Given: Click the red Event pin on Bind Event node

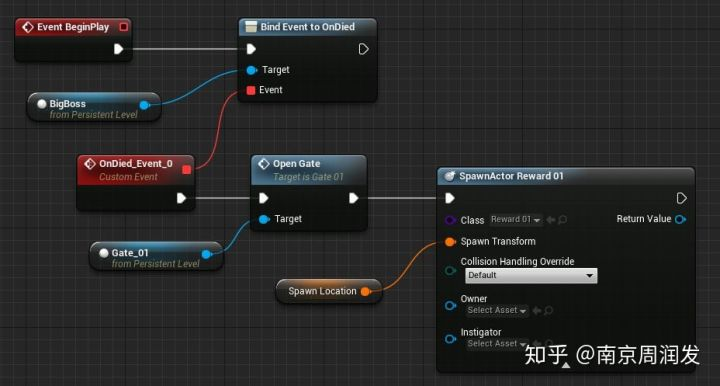Looking at the screenshot, I should tap(251, 90).
